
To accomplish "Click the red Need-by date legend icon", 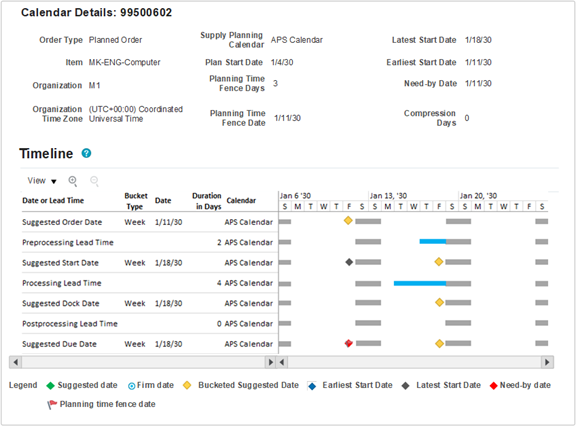I will coord(494,386).
